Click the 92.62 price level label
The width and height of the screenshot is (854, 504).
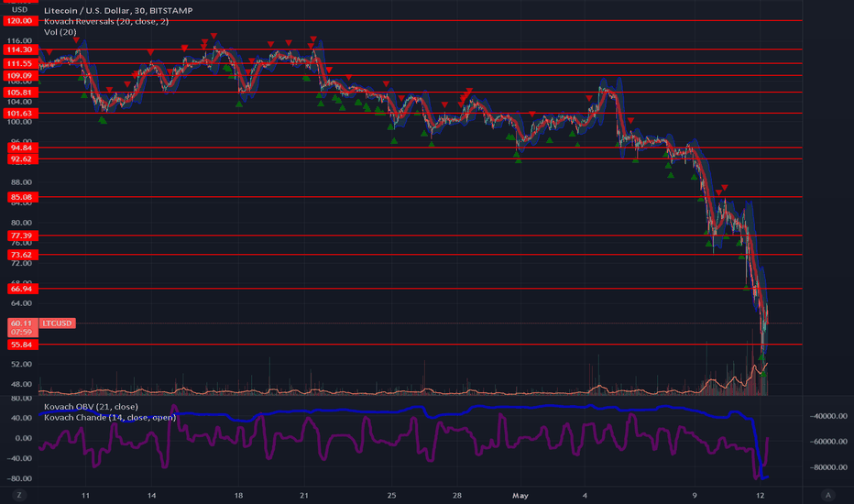pyautogui.click(x=22, y=159)
